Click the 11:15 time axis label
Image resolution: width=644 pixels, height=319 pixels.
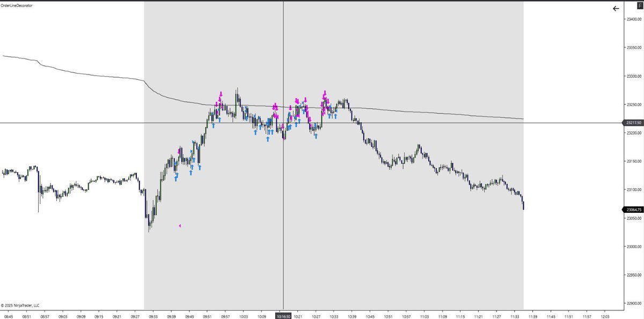coord(459,316)
